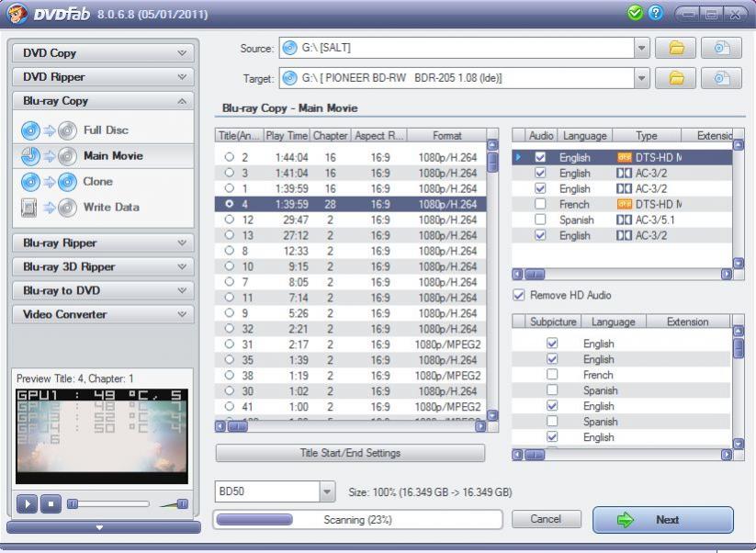Sort by Format column header
756x553 pixels.
pos(447,135)
